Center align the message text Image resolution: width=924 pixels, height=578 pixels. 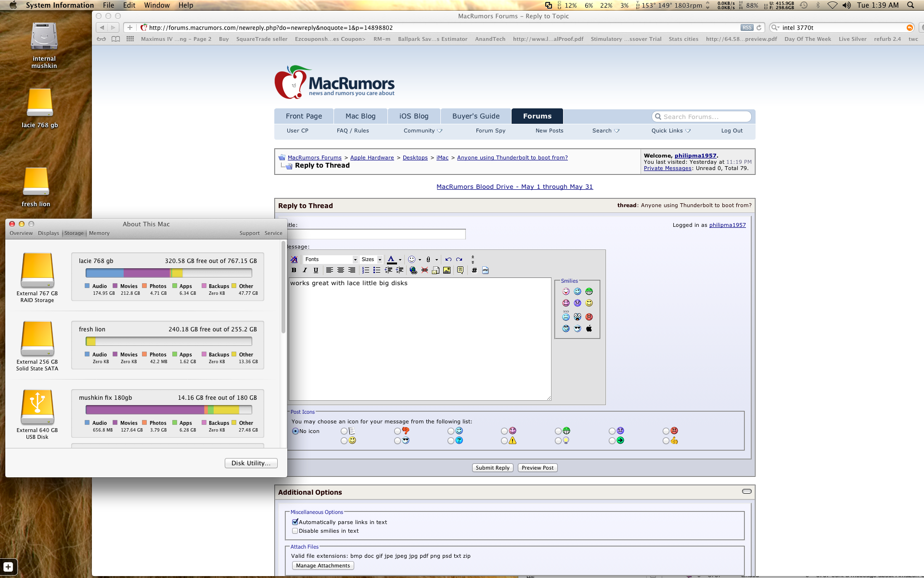[x=341, y=270]
